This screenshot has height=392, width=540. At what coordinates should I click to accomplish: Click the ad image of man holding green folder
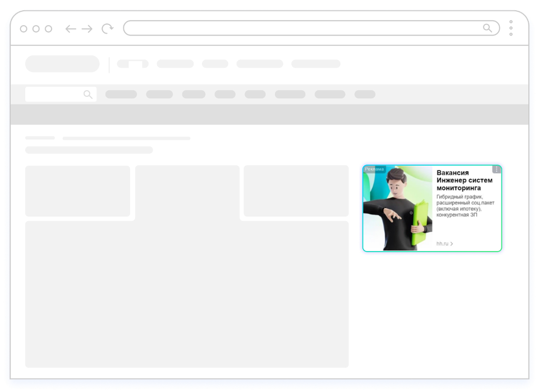click(x=398, y=209)
